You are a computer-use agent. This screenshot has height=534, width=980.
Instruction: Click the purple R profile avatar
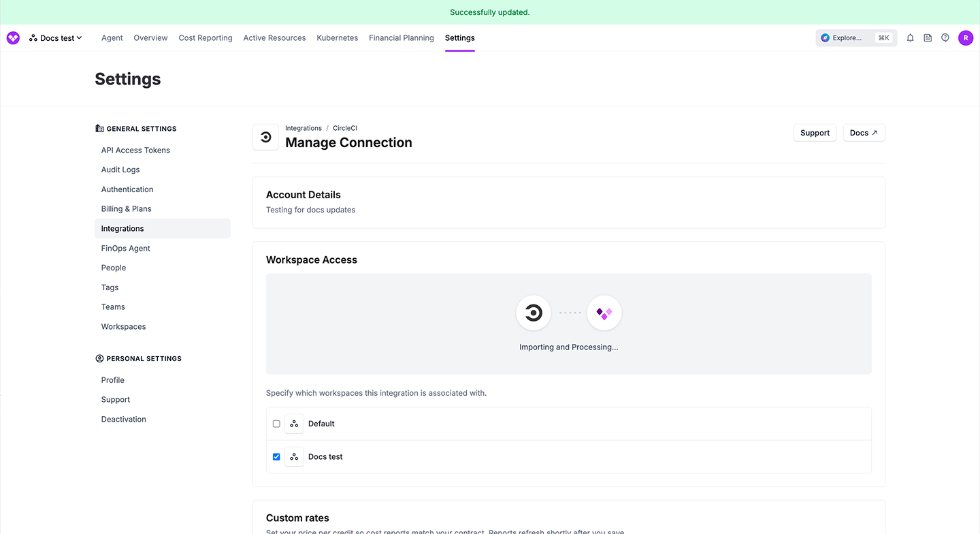click(x=966, y=37)
